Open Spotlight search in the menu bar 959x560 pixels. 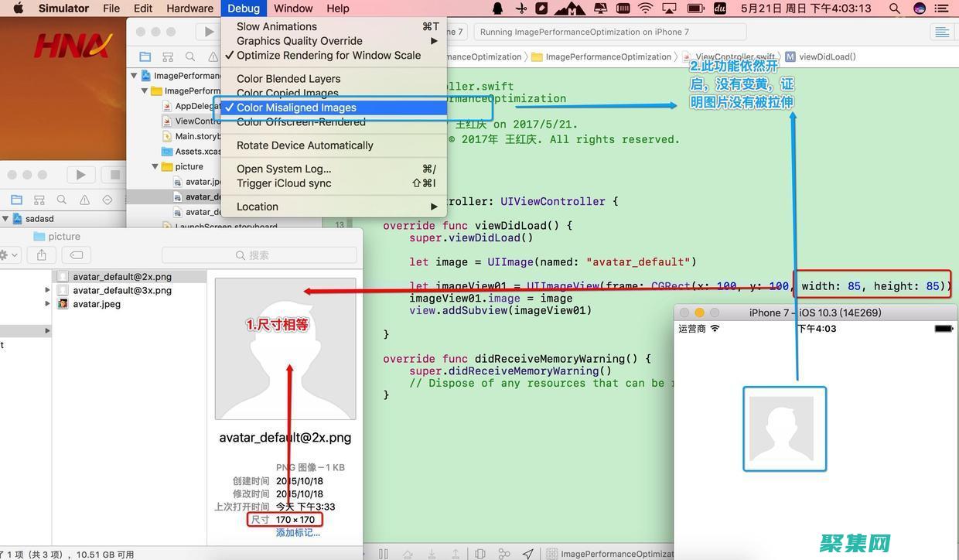[893, 8]
